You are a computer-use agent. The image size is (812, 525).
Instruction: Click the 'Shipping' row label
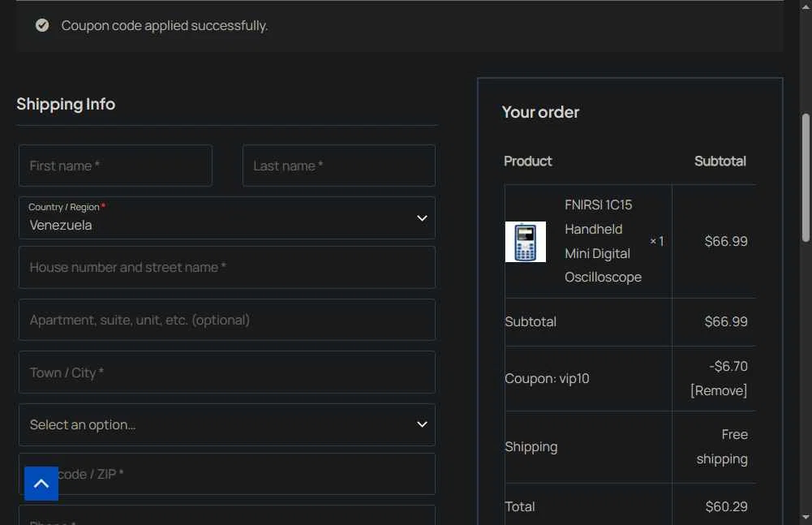pos(531,447)
